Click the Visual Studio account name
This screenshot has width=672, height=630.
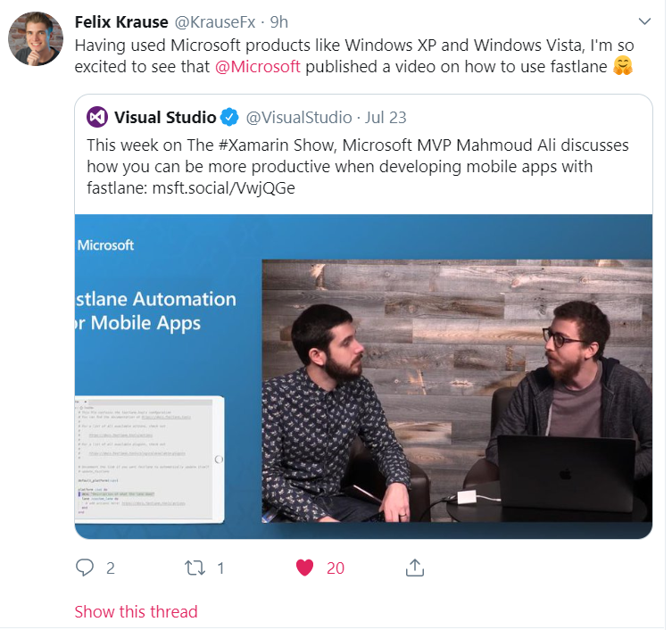165,117
